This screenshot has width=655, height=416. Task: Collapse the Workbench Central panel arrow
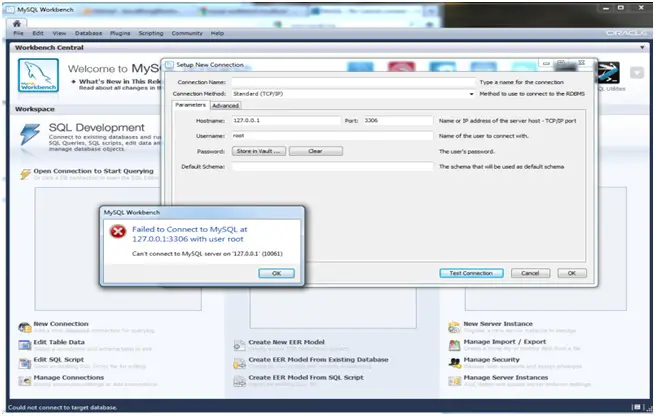[x=642, y=48]
